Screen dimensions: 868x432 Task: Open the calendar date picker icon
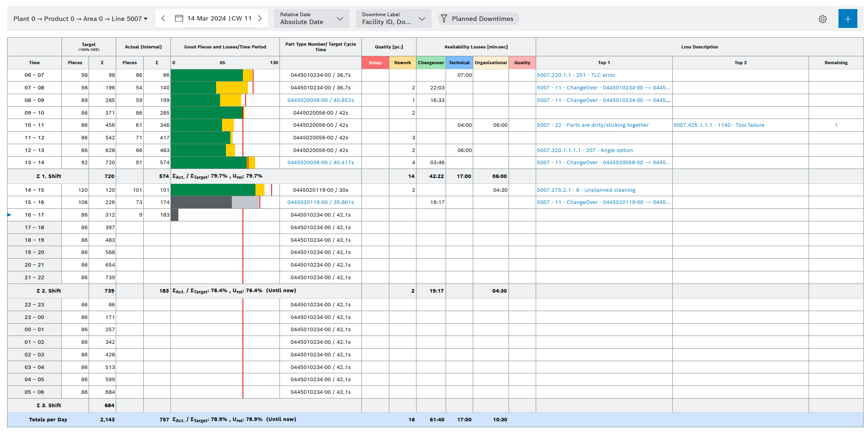(179, 19)
